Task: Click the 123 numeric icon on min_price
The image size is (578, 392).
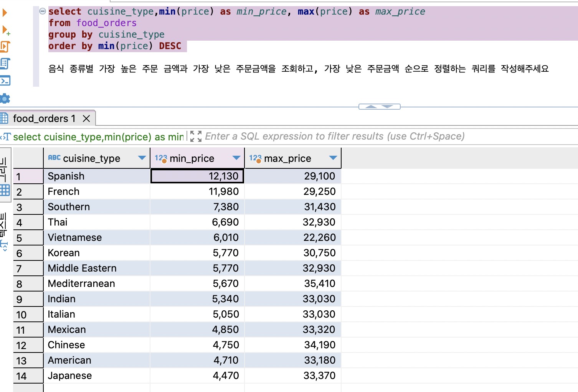Action: (x=161, y=158)
